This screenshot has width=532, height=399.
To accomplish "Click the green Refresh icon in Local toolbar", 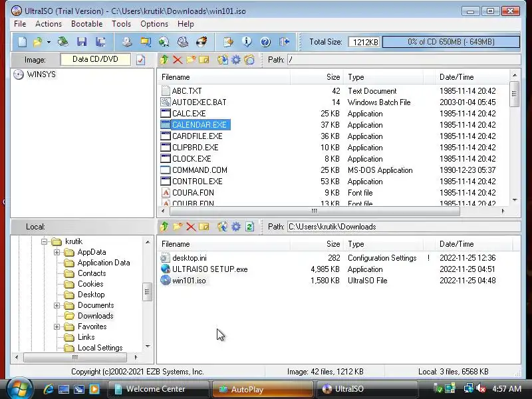I will 250,227.
